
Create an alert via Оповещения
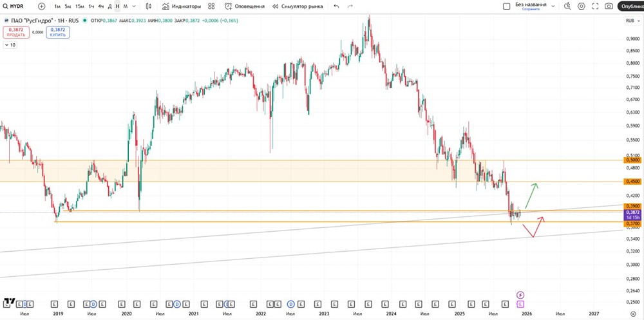coord(244,6)
